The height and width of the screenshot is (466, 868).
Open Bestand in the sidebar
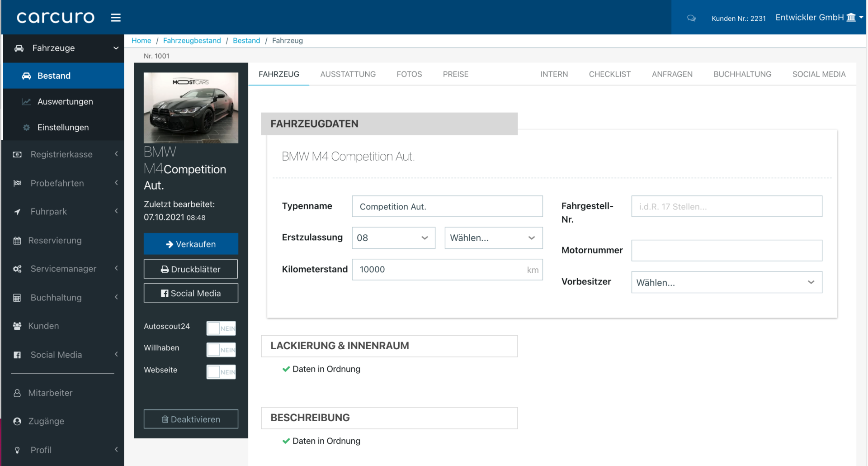coord(63,76)
